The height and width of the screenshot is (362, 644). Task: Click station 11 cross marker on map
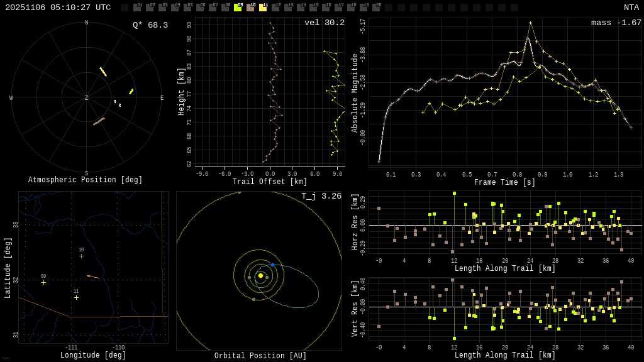click(x=76, y=297)
